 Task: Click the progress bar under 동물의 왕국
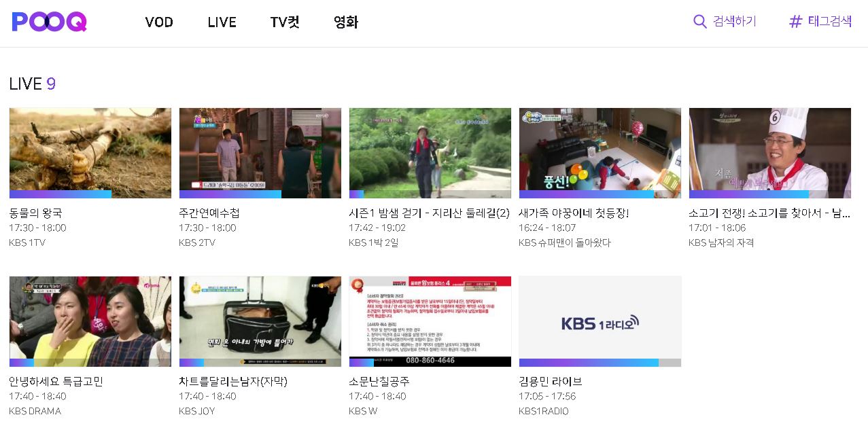click(x=90, y=194)
